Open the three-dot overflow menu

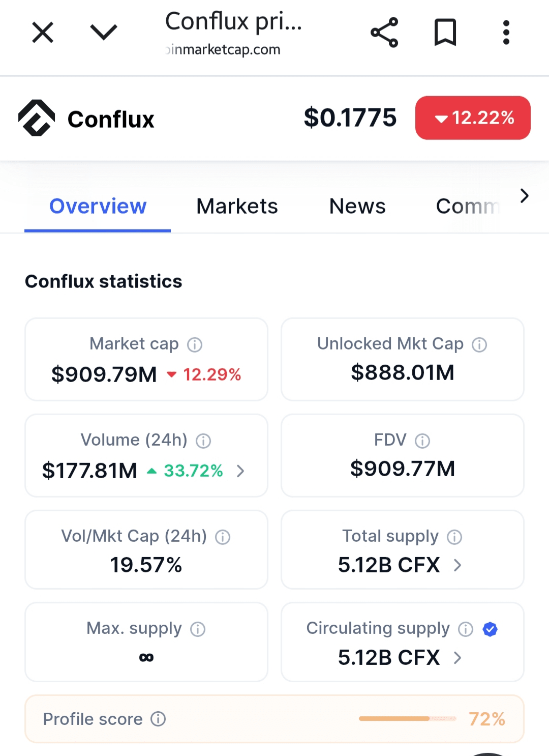(506, 33)
